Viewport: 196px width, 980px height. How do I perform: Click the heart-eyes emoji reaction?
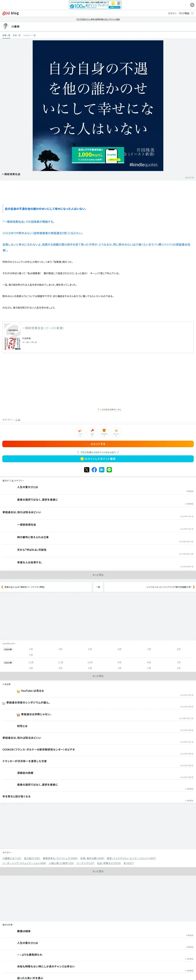coord(104,432)
